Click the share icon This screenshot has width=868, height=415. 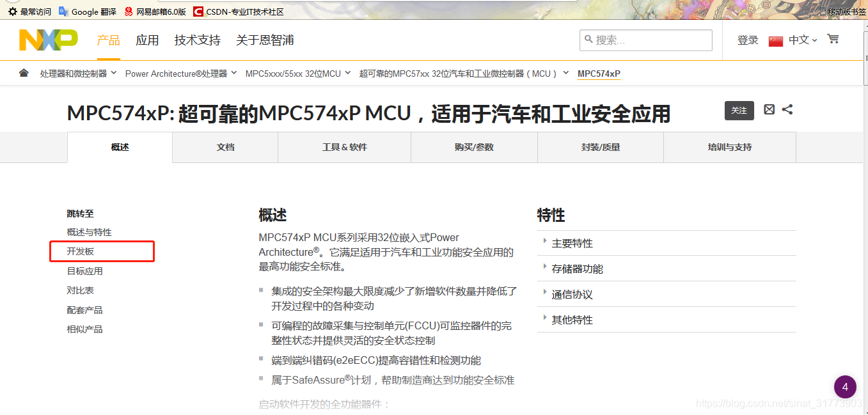coord(787,109)
